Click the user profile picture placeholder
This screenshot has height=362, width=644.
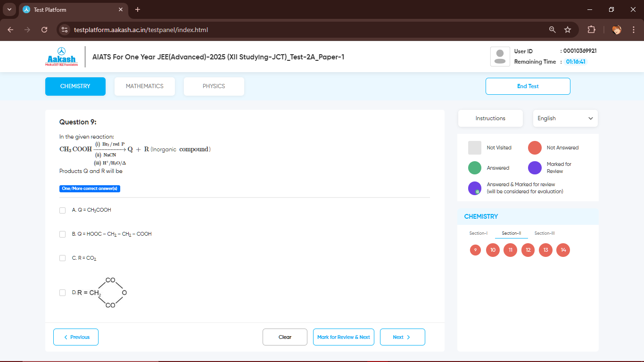[500, 57]
